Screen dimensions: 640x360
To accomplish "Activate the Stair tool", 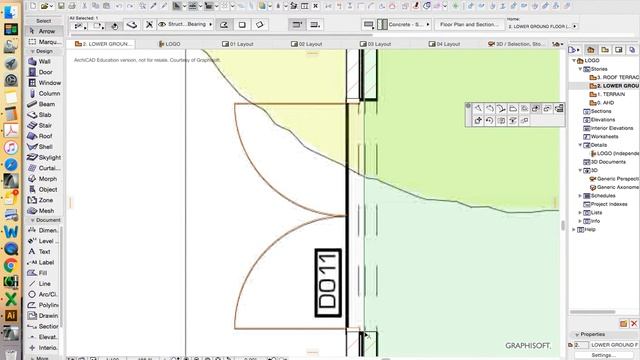I will click(x=44, y=125).
